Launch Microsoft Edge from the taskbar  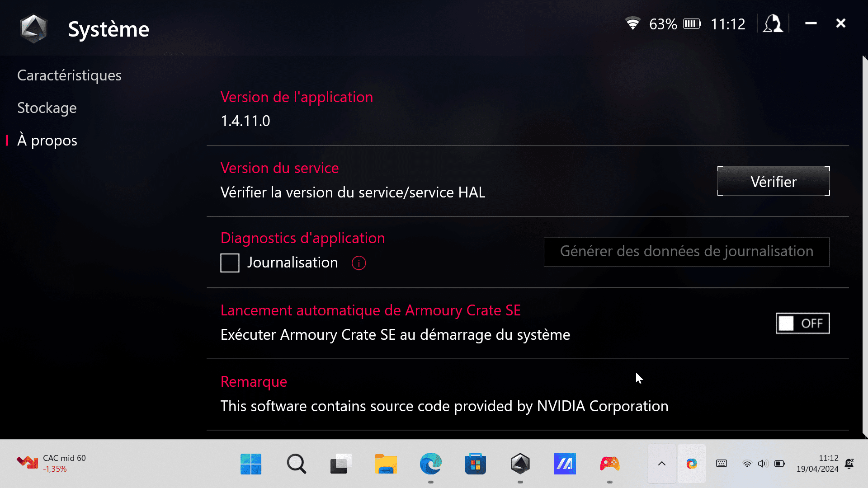(430, 464)
